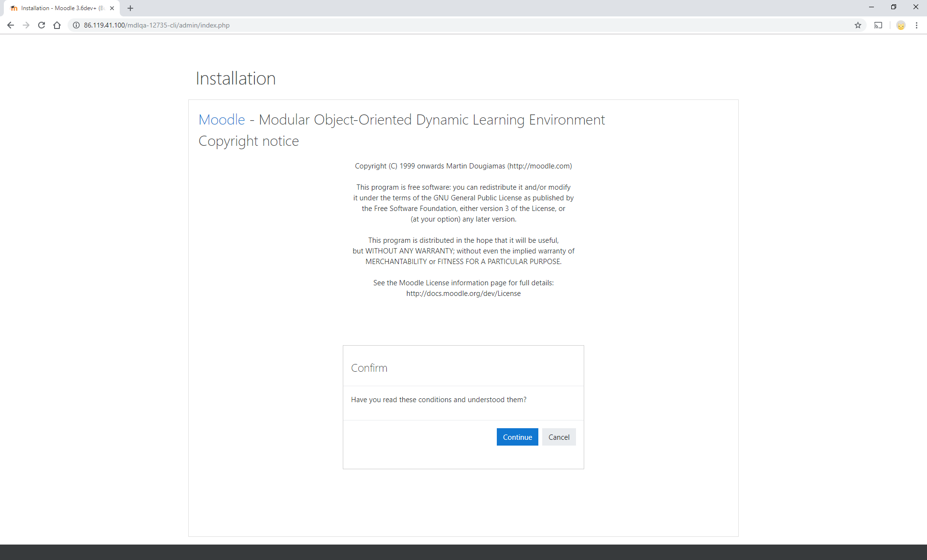Image resolution: width=927 pixels, height=560 pixels.
Task: Bookmark this page with the star icon
Action: pyautogui.click(x=858, y=25)
